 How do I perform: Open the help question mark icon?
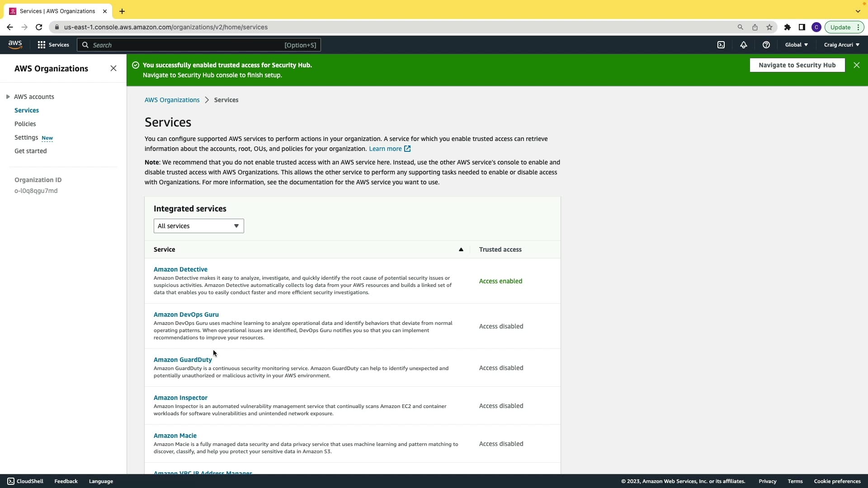766,45
